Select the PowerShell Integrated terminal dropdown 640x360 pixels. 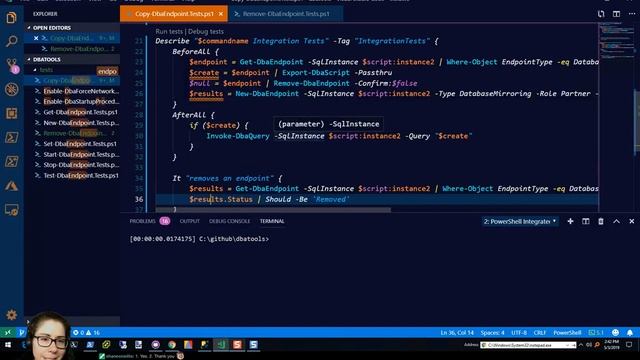(520, 221)
